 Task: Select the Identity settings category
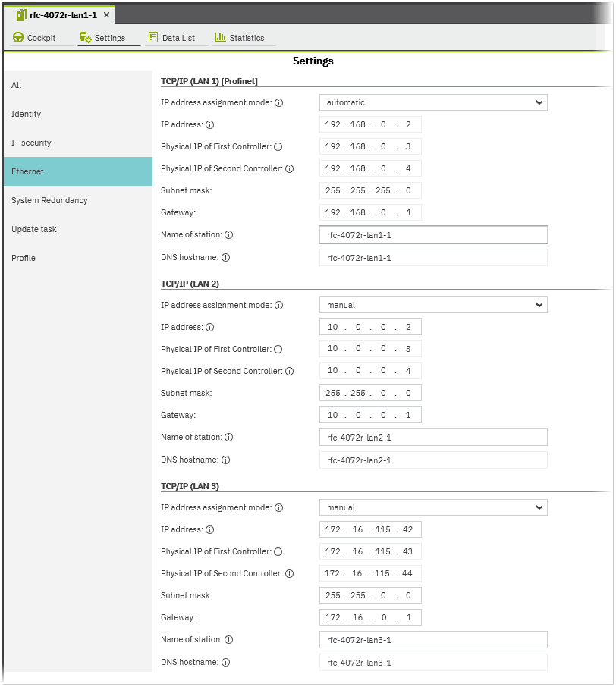click(78, 114)
